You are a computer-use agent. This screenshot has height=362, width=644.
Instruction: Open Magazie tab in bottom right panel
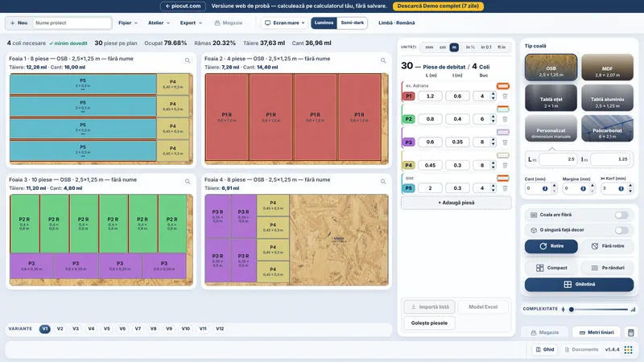click(545, 332)
